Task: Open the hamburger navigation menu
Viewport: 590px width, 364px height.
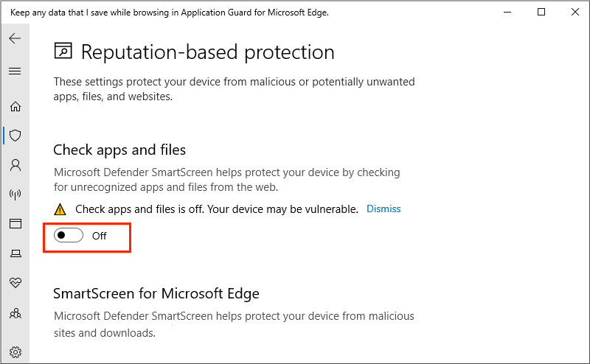Action: [x=15, y=71]
